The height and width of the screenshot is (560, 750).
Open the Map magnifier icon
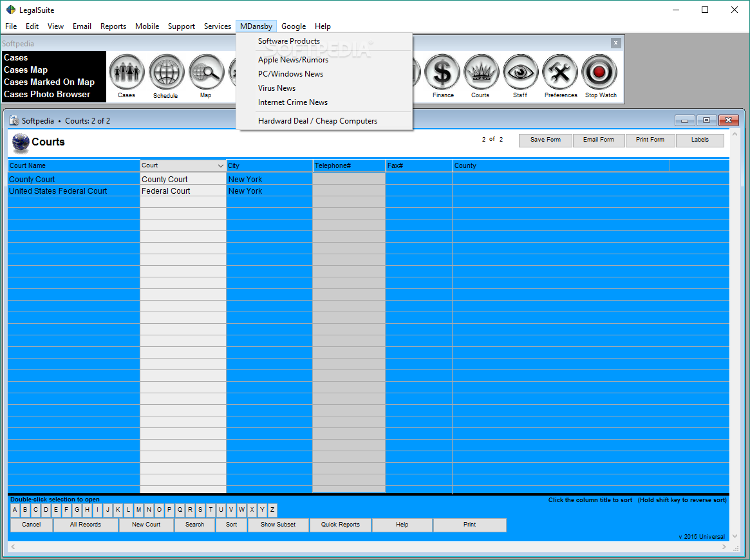coord(206,72)
